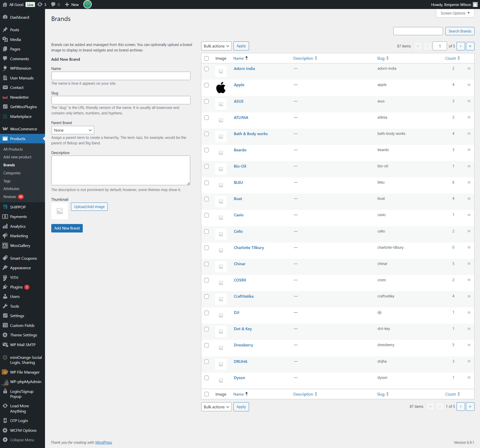Click the home icon in the admin bar
This screenshot has width=480, height=448.
coord(5,4)
